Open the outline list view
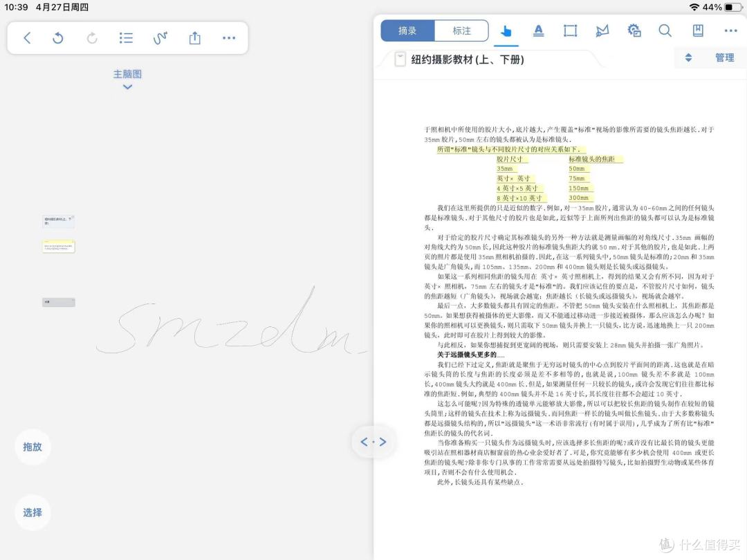The image size is (747, 560). [x=126, y=38]
